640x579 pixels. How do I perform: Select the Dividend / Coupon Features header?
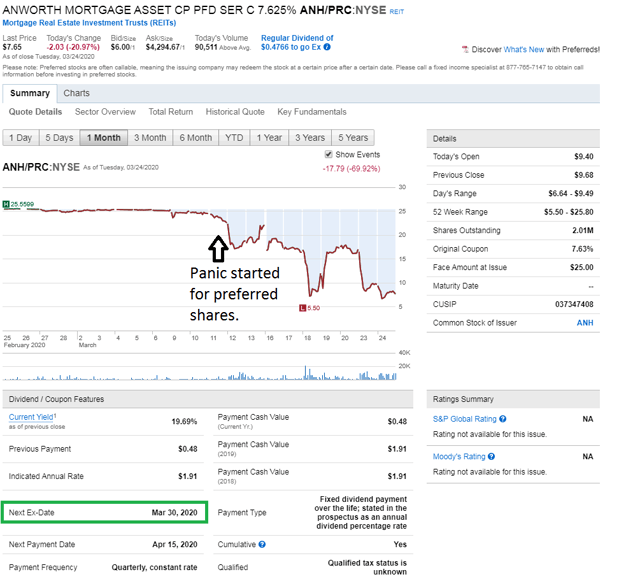point(208,399)
